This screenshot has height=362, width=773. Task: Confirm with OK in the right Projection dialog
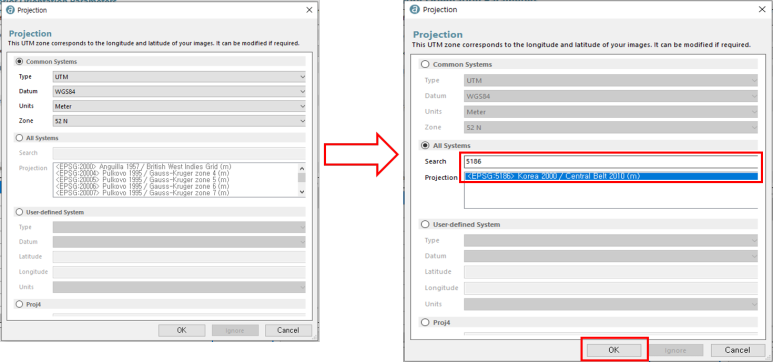(x=613, y=350)
